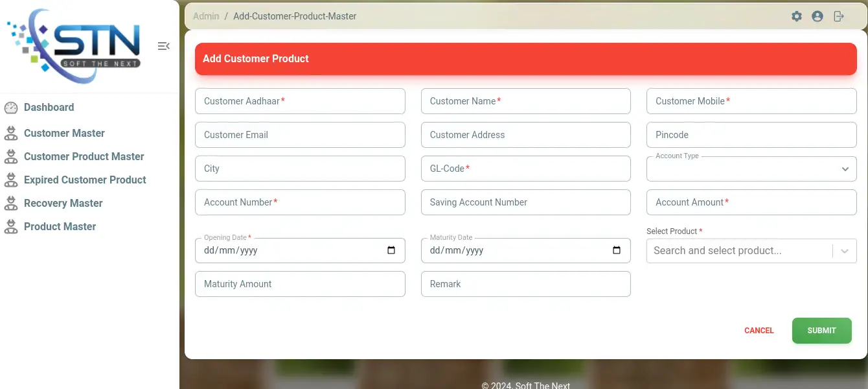
Task: Open Customer Master from the sidebar
Action: point(64,134)
